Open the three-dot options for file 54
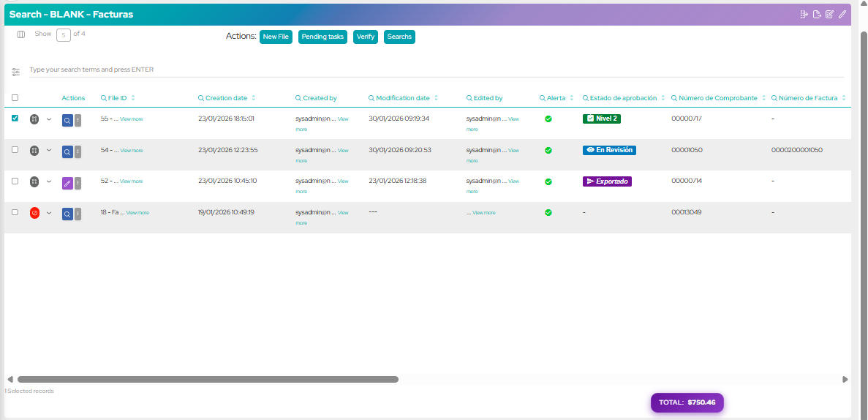 point(78,151)
